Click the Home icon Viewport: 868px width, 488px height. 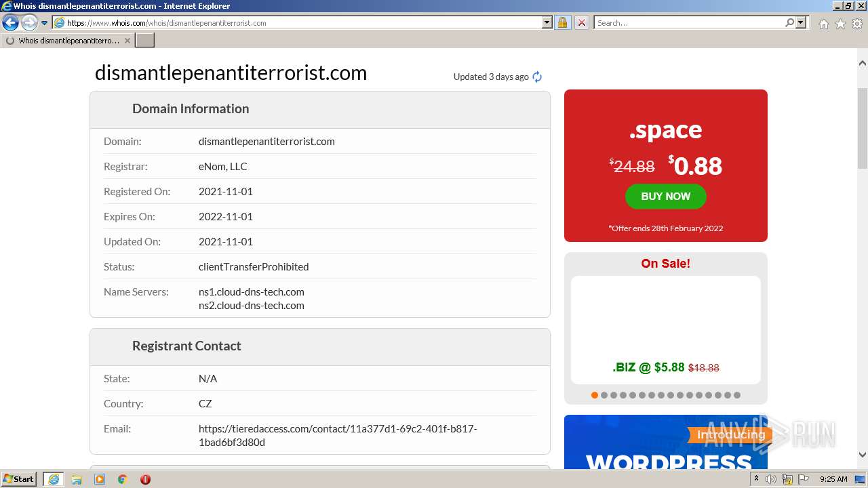(x=823, y=24)
